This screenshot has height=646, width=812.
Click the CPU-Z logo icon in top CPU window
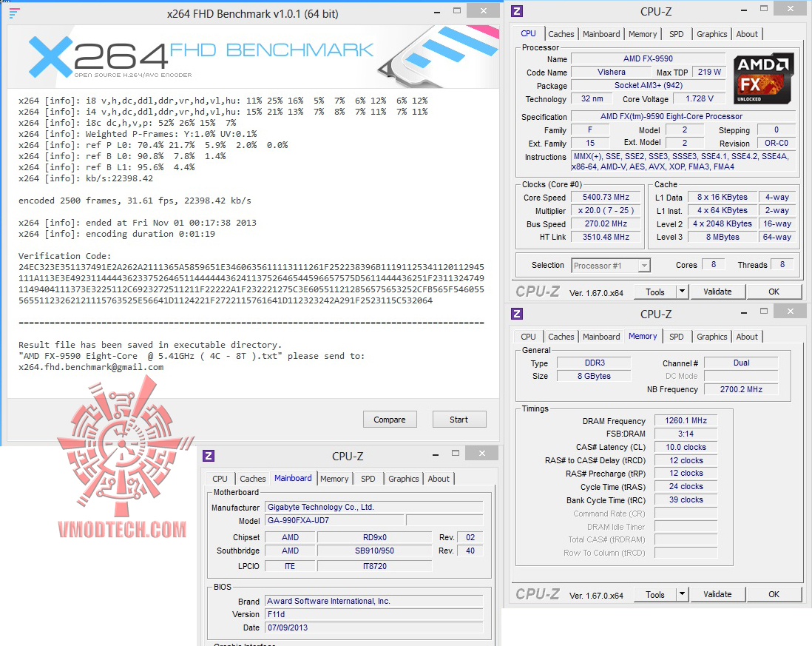click(x=517, y=11)
